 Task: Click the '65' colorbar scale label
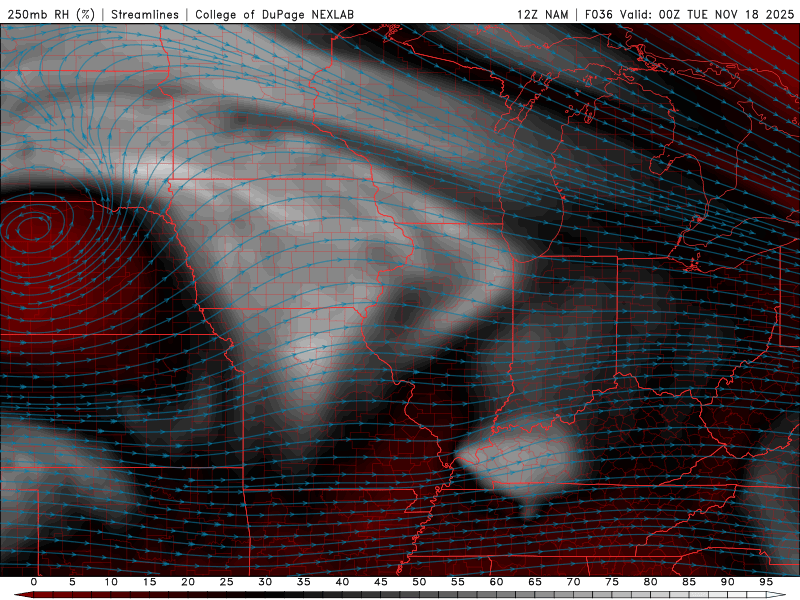[x=535, y=582]
